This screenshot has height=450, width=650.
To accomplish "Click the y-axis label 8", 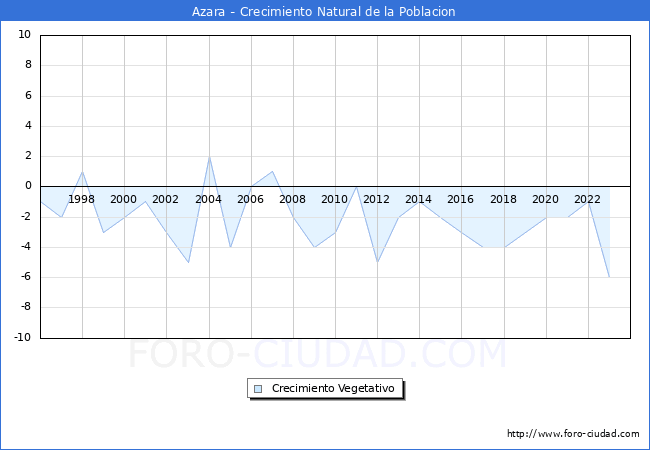I will pyautogui.click(x=28, y=65).
